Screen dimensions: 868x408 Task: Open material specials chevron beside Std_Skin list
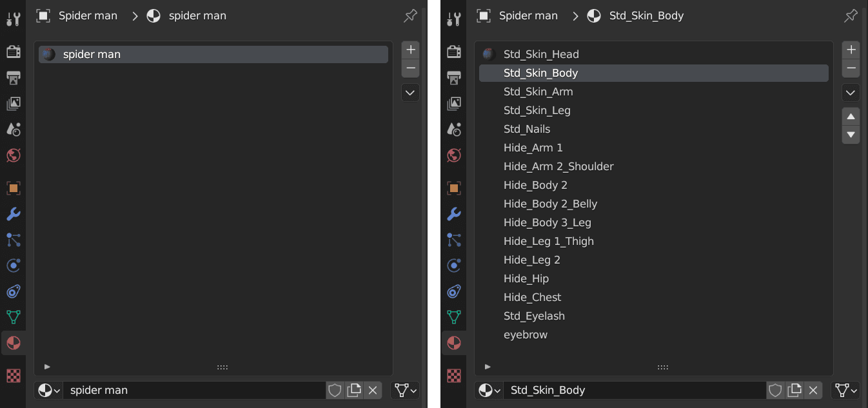(851, 93)
